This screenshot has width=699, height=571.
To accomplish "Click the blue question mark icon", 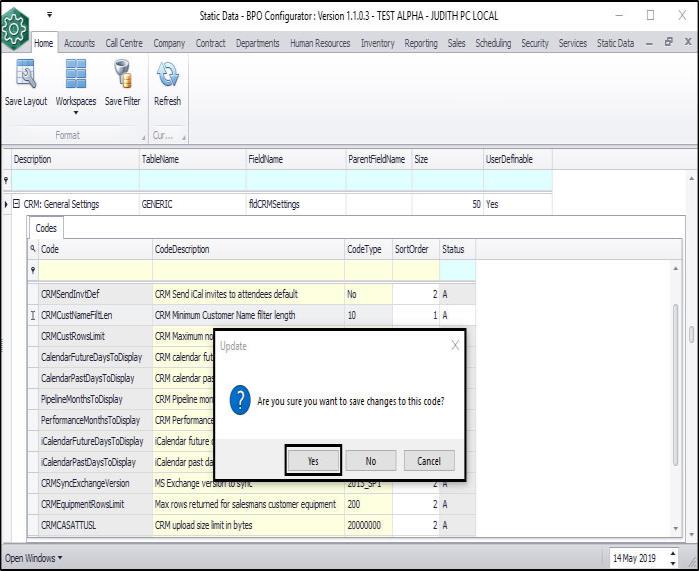I will [240, 400].
